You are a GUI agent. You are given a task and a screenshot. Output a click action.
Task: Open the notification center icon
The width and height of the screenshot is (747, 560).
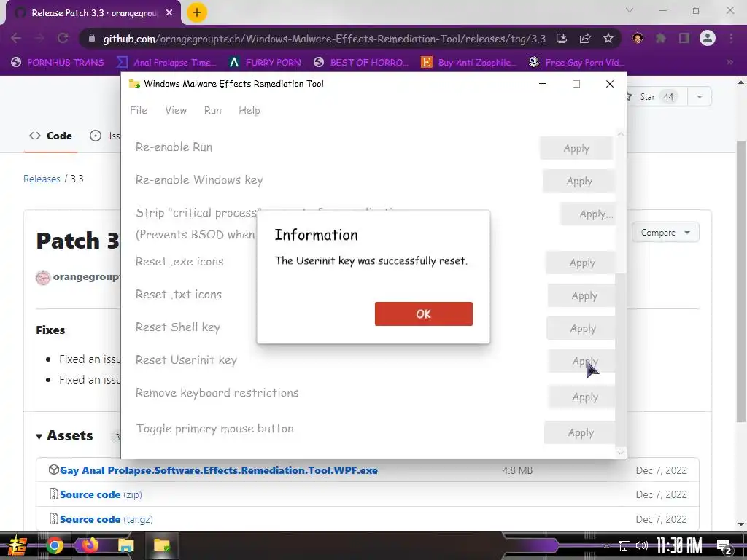(x=724, y=547)
